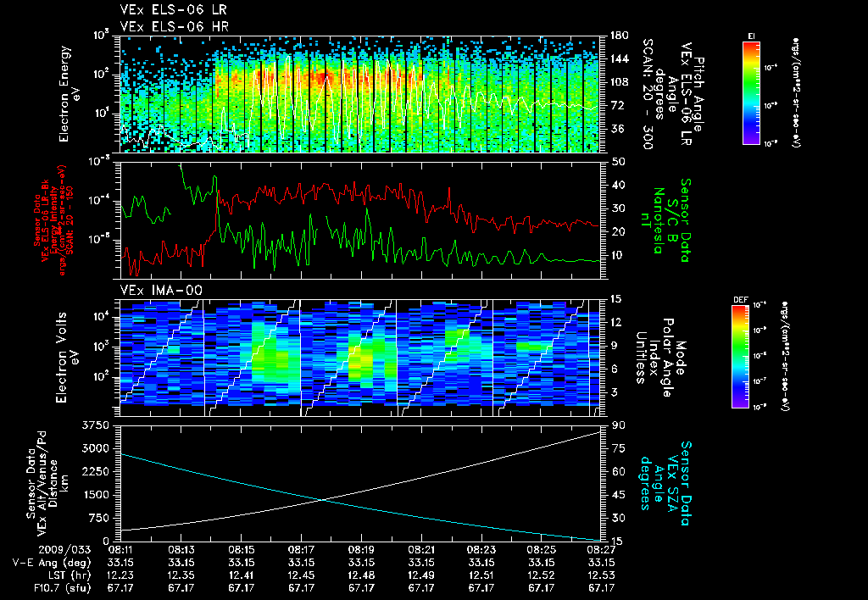Click the LST value 12.23
868x600 pixels.
pos(120,575)
